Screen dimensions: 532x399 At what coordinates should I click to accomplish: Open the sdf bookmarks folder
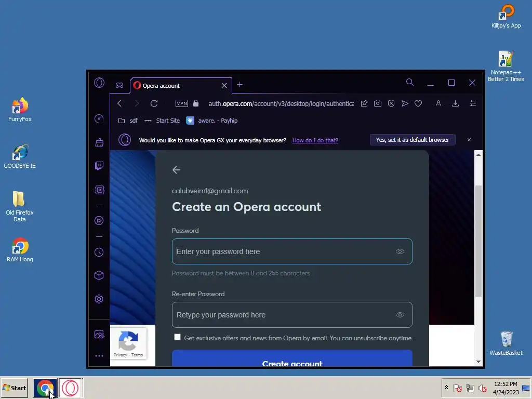click(128, 121)
